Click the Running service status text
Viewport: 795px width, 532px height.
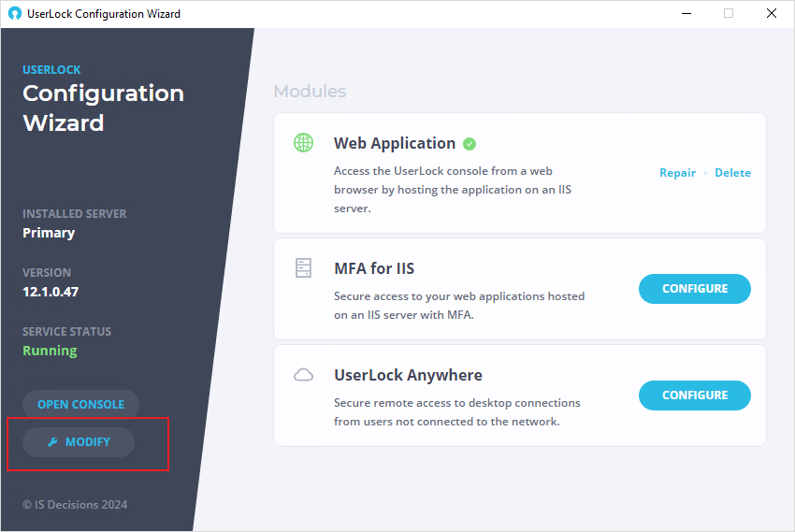tap(50, 351)
